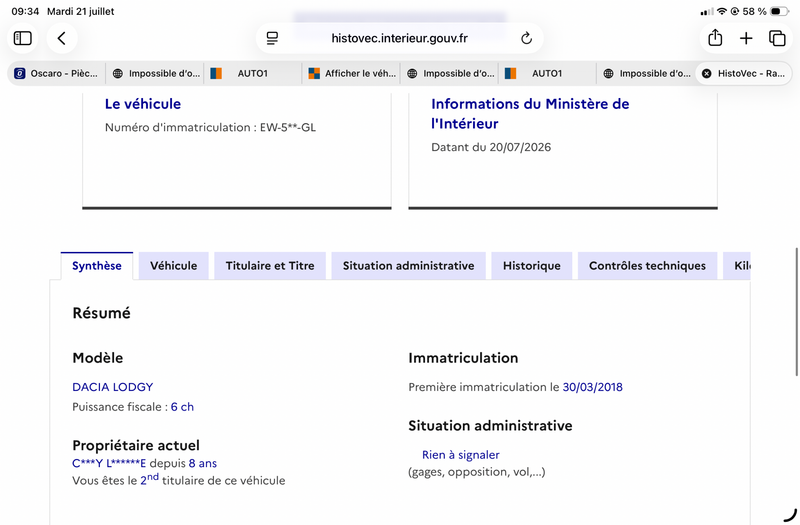800x525 pixels.
Task: Open the third Impossible d'o... tab
Action: (646, 73)
